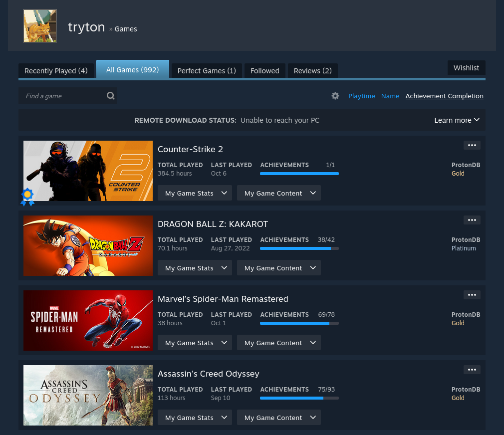Click the 75/93 achievements count
The width and height of the screenshot is (504, 435).
click(326, 390)
